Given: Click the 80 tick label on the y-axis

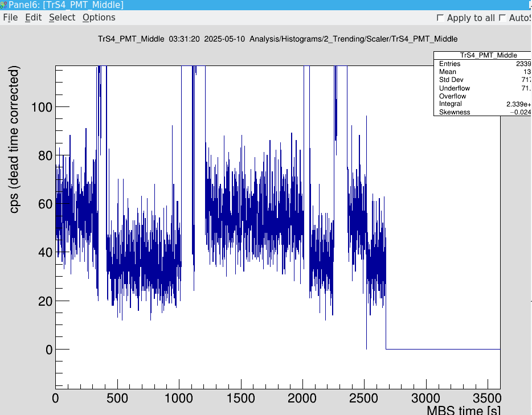Looking at the screenshot, I should 46,156.
